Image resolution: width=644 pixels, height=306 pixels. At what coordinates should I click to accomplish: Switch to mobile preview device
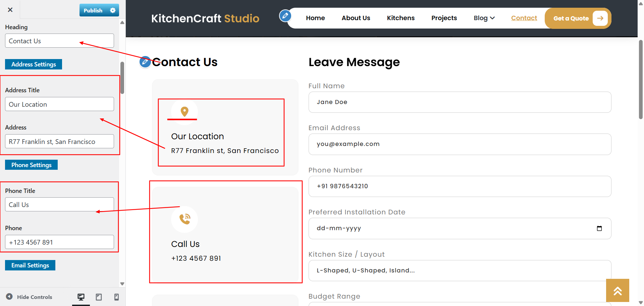(116, 297)
